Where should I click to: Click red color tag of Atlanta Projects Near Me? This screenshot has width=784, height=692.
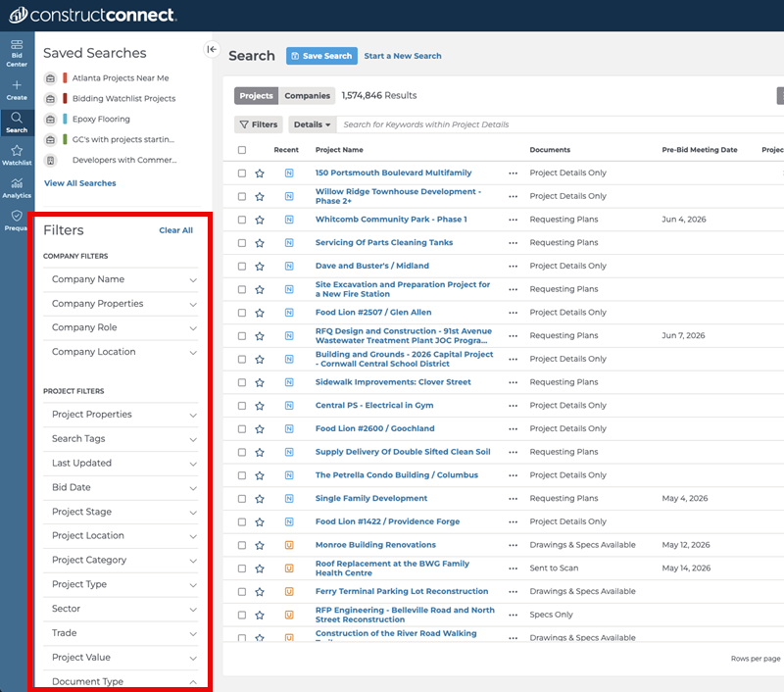pos(65,78)
